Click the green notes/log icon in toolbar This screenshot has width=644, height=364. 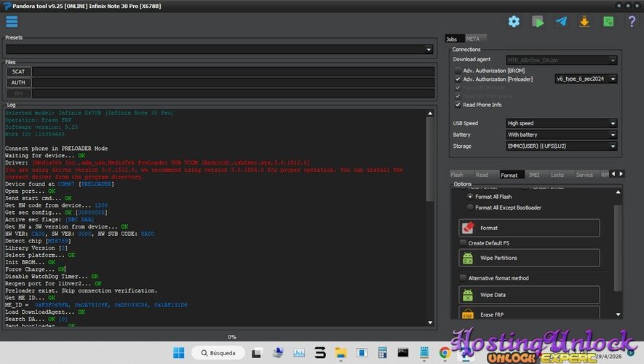tap(608, 21)
